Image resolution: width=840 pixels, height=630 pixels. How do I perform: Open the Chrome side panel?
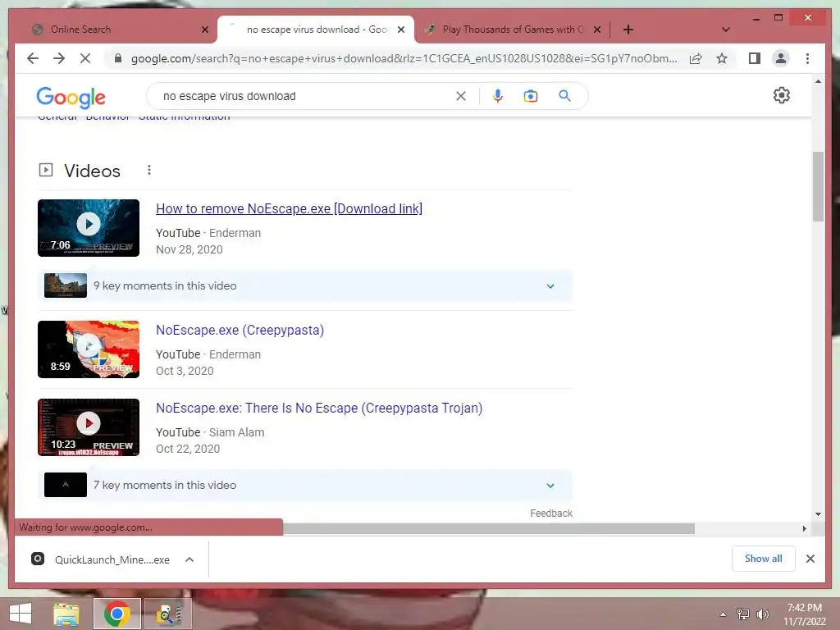coord(755,58)
